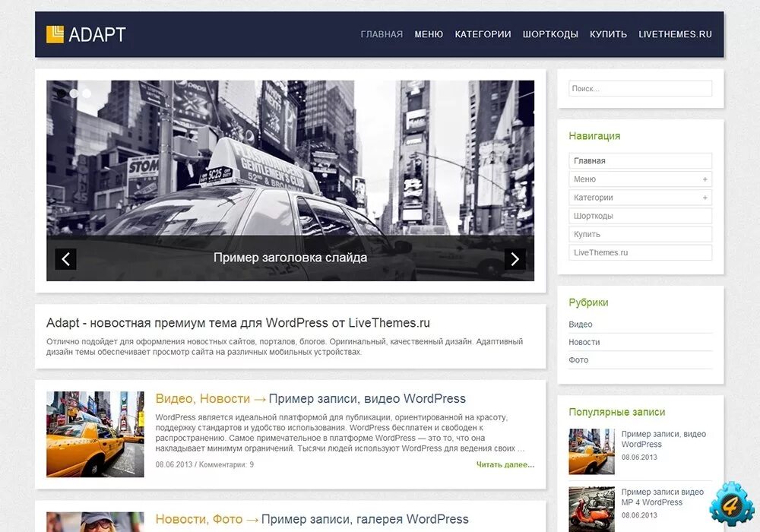Click the blue gear badge icon
The width and height of the screenshot is (760, 532).
tap(731, 505)
